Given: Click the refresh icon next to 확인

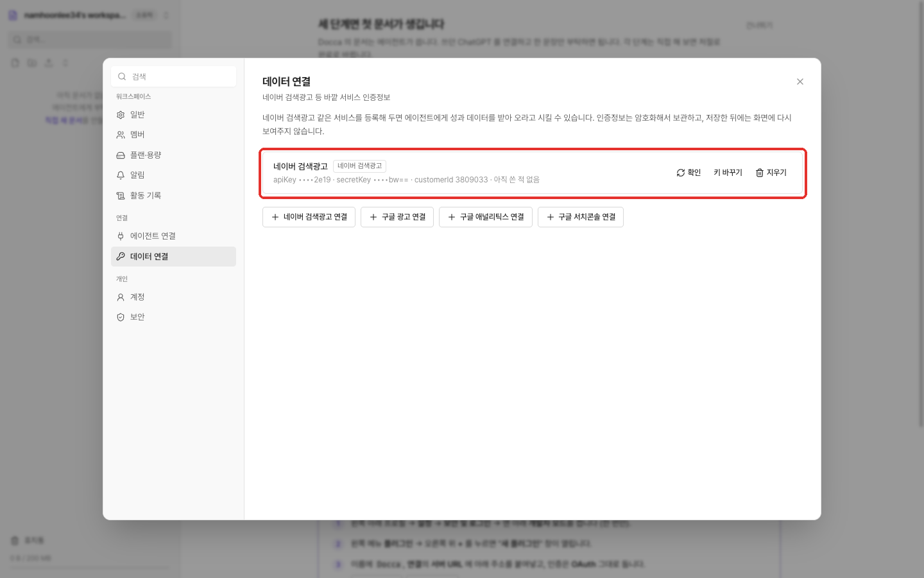Looking at the screenshot, I should [681, 173].
